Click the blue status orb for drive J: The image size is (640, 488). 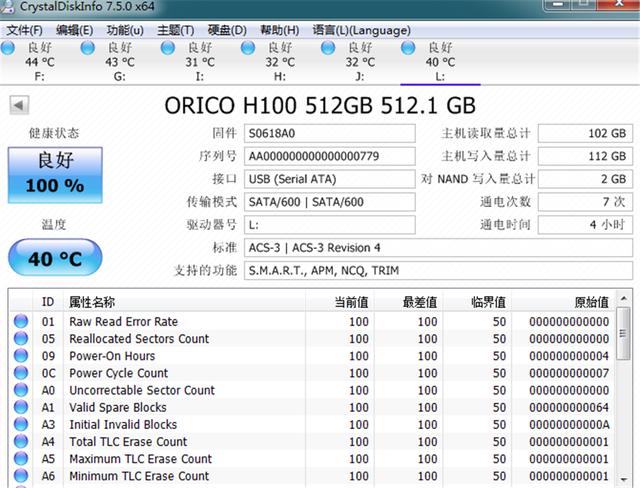click(x=328, y=48)
